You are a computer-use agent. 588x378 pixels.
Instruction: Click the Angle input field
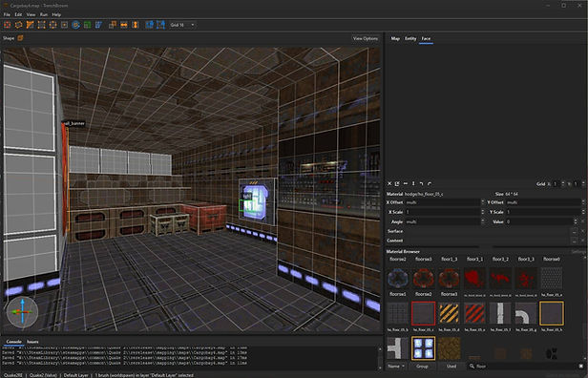coord(443,221)
